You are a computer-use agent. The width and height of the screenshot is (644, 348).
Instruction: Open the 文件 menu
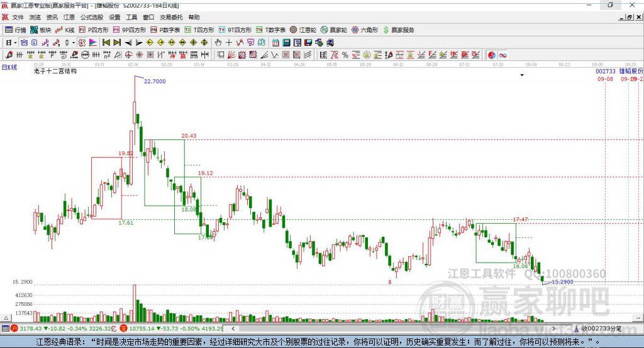click(18, 17)
